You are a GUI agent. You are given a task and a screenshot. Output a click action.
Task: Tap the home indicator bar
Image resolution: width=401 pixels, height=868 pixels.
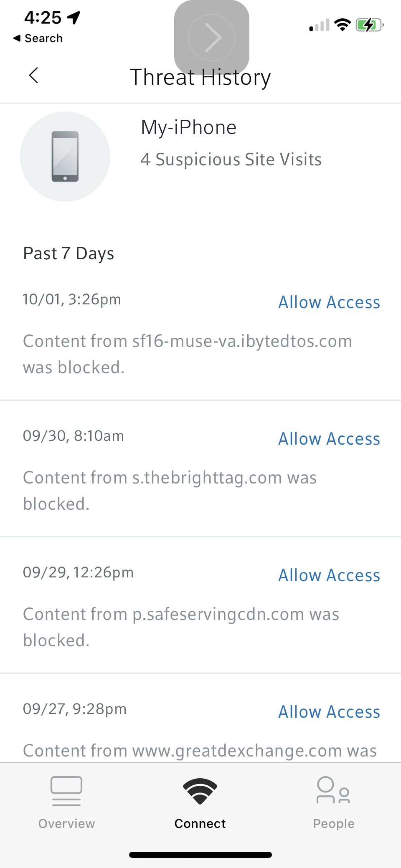(x=200, y=855)
